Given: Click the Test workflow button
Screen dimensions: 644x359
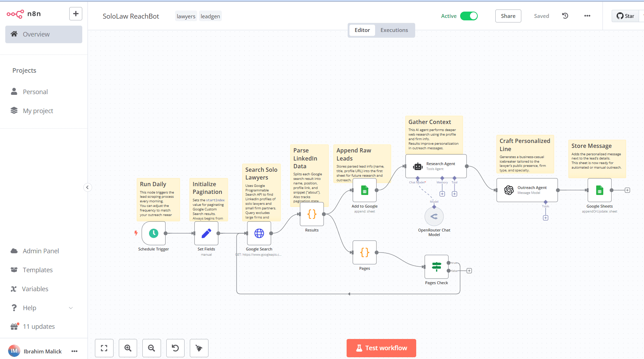Looking at the screenshot, I should pyautogui.click(x=381, y=348).
